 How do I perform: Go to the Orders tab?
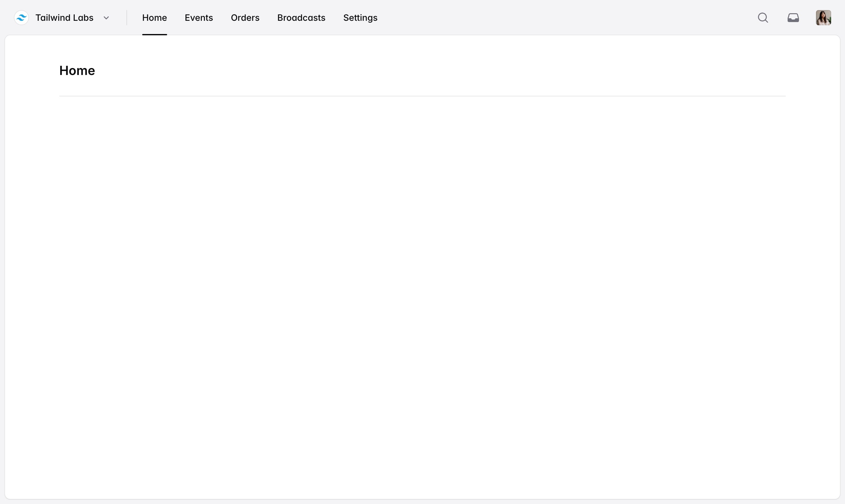[x=245, y=18]
